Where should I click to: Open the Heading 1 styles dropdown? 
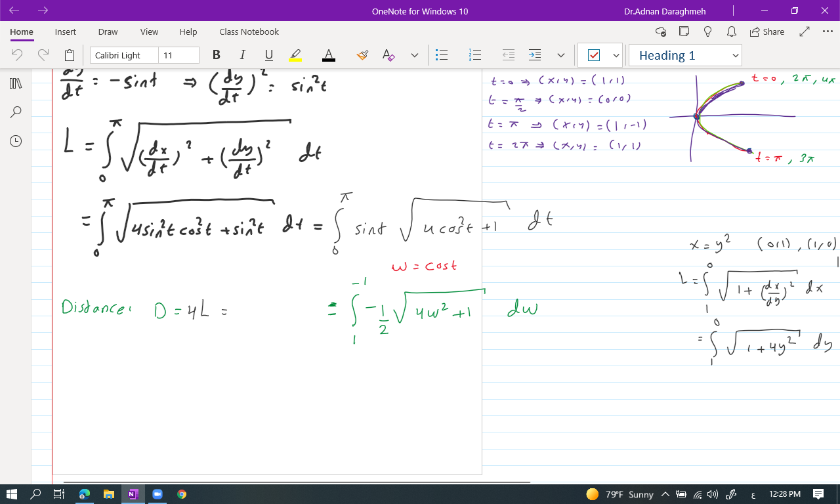click(x=685, y=55)
